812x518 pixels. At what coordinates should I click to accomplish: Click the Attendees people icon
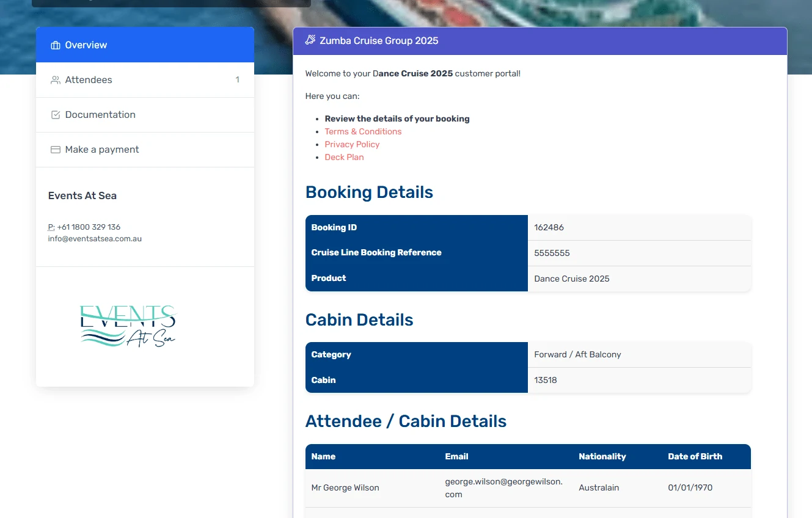coord(56,80)
